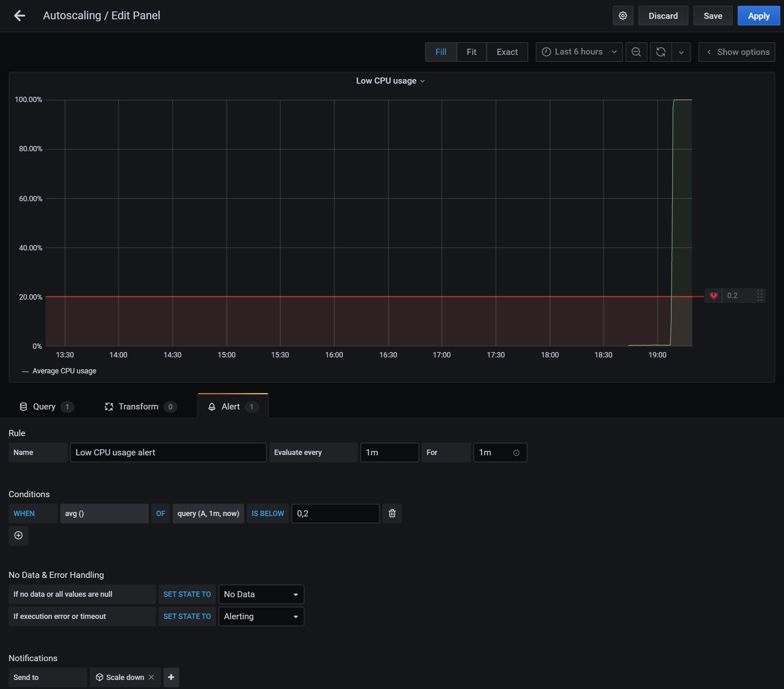Open the No Data state dropdown
The image size is (784, 689).
point(261,594)
